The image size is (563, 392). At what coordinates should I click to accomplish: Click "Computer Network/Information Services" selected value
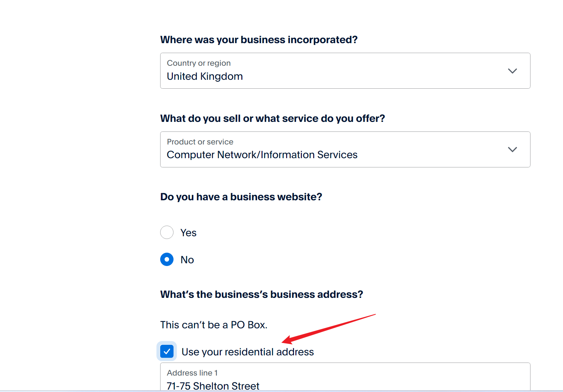pos(262,155)
